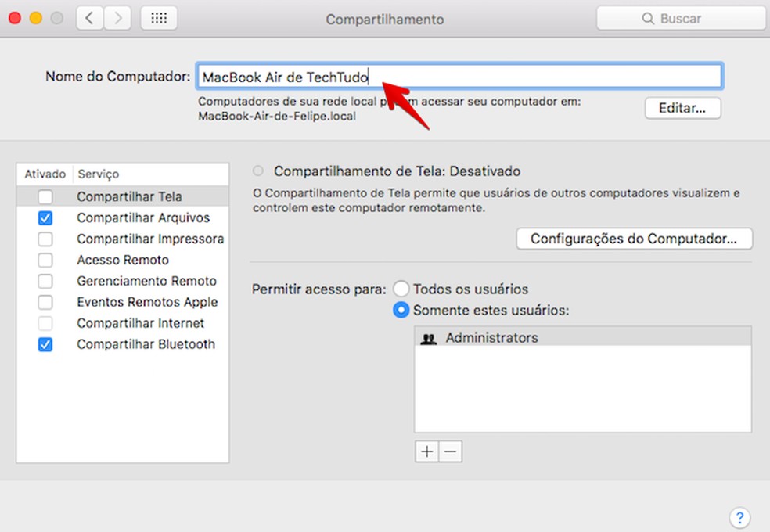The image size is (770, 532).
Task: Open Configurações do Computador...
Action: (634, 239)
